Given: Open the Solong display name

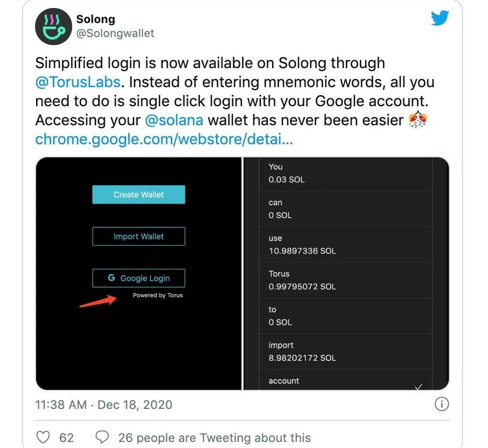Looking at the screenshot, I should (95, 20).
